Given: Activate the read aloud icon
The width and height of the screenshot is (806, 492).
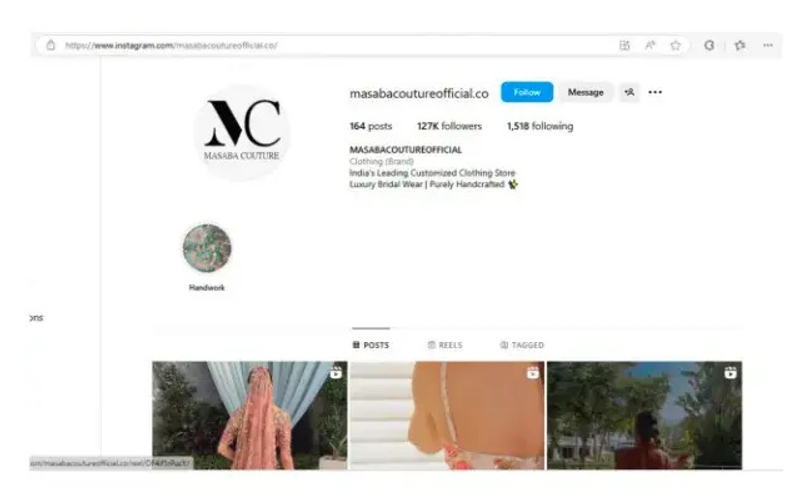Looking at the screenshot, I should pyautogui.click(x=650, y=45).
